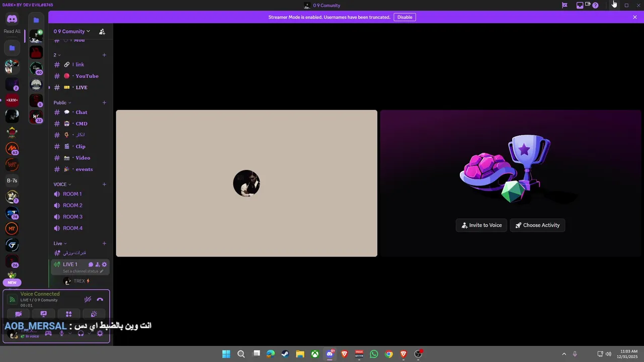Click Read All in the server sidebar
Screen dimensions: 644x362
(x=12, y=31)
